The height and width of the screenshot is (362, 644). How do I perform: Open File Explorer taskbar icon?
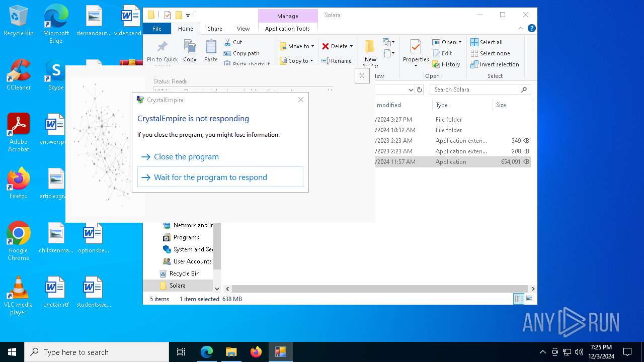231,352
